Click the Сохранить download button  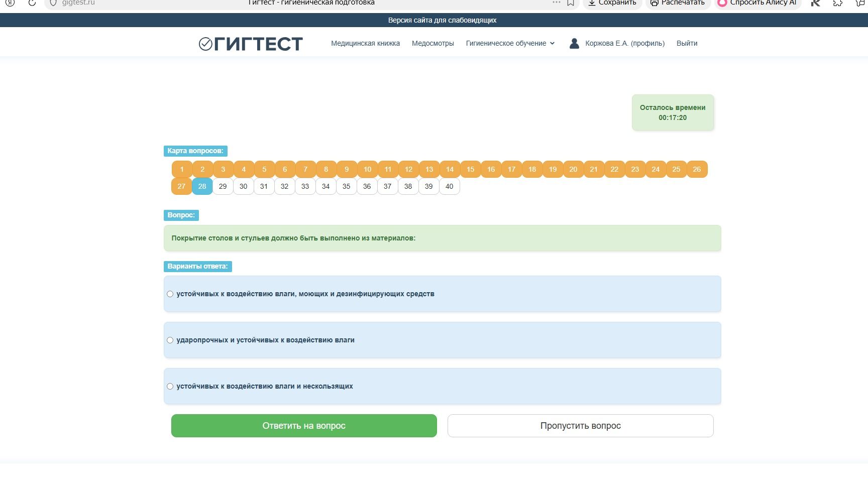point(612,3)
